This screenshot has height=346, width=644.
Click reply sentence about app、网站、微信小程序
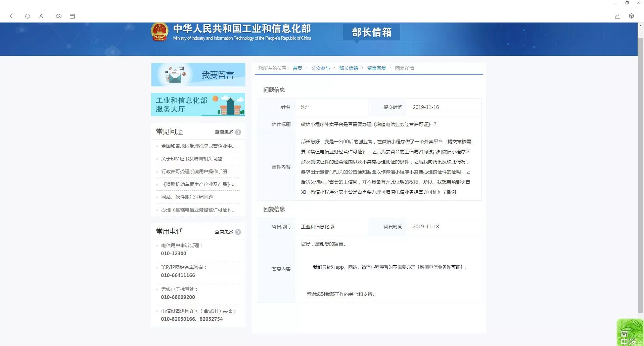pos(390,267)
